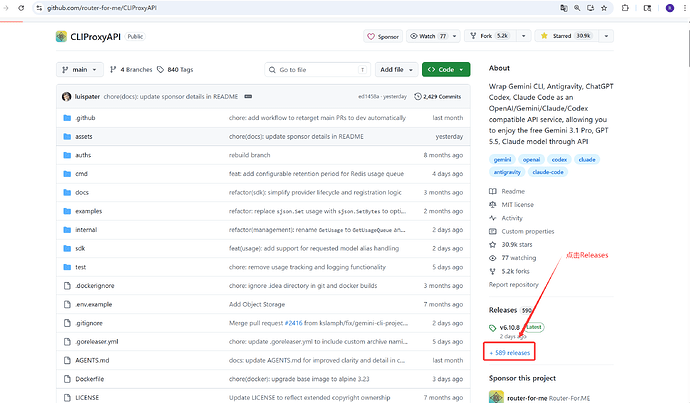View the 5.2k forks link
The width and height of the screenshot is (690, 403).
tap(509, 271)
